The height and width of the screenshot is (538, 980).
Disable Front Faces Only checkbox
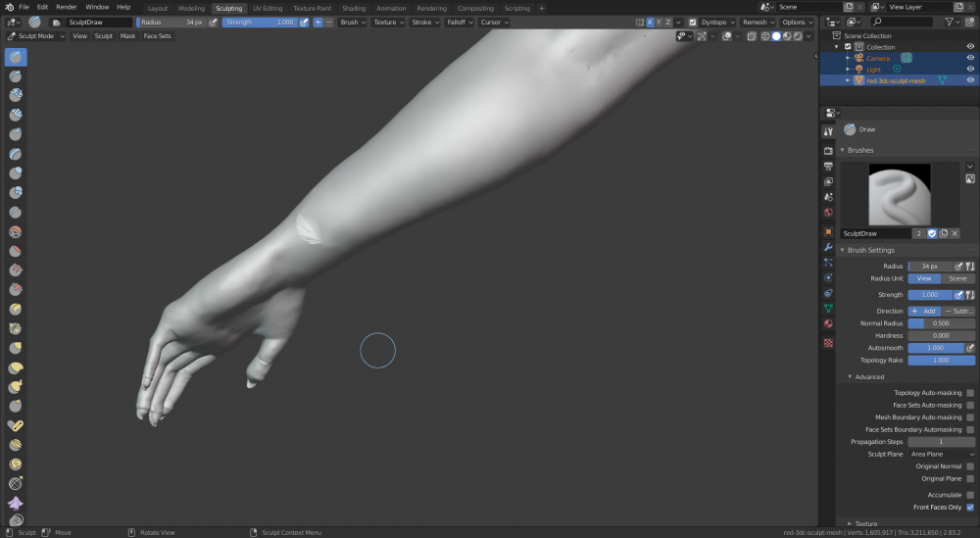(x=970, y=508)
